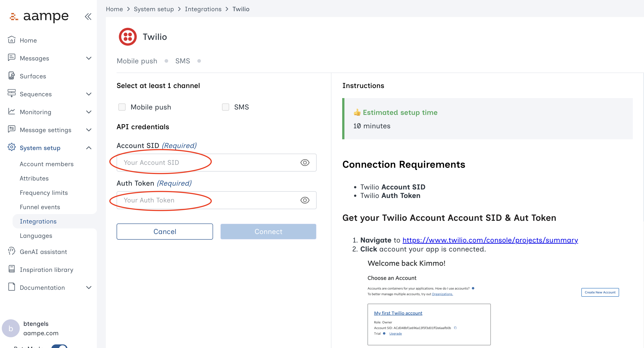Open the Twilio console projects summary link
Image resolution: width=644 pixels, height=348 pixels.
tap(490, 240)
